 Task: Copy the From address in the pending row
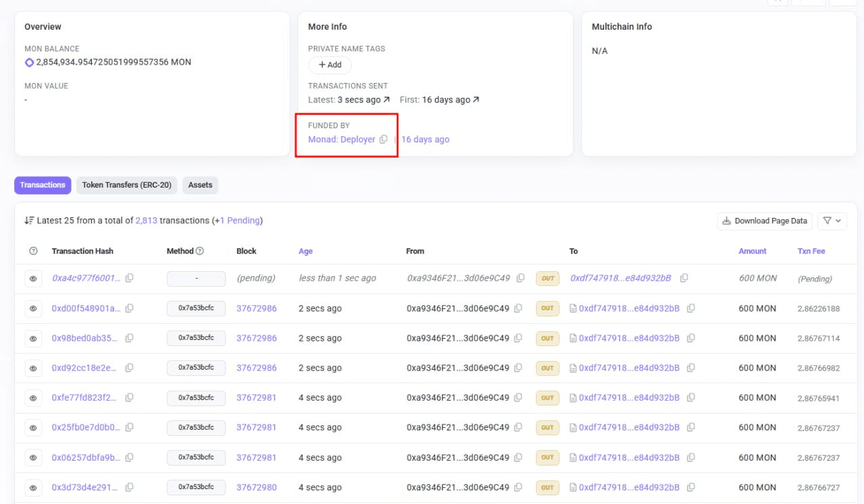coord(520,278)
